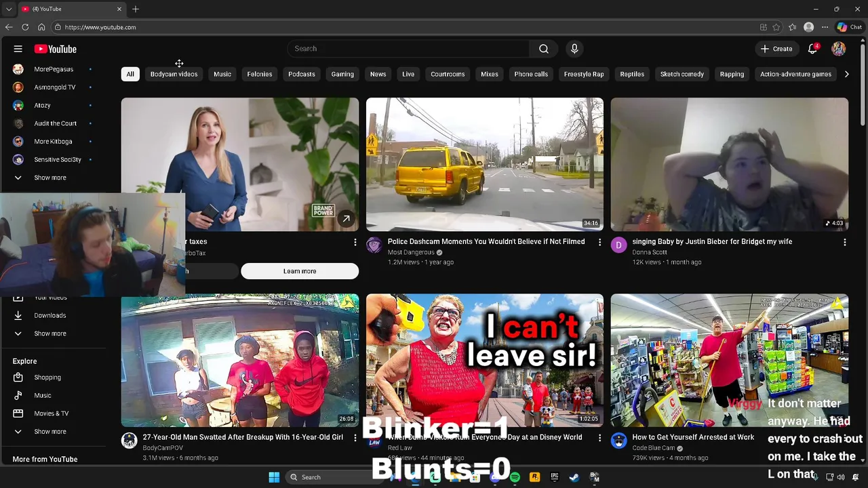Add this page to favorites star
Viewport: 868px width, 488px height.
[x=776, y=27]
